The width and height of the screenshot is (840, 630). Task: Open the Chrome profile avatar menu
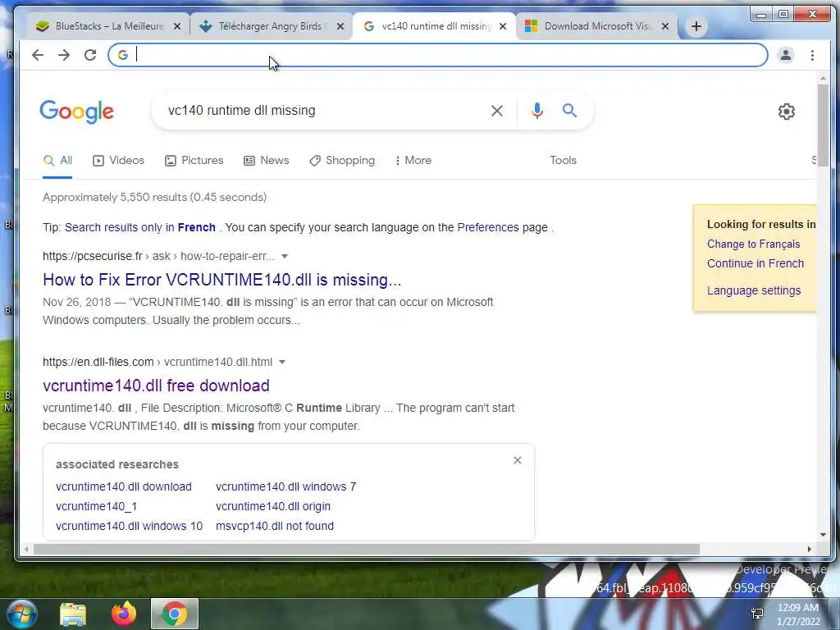(x=785, y=55)
